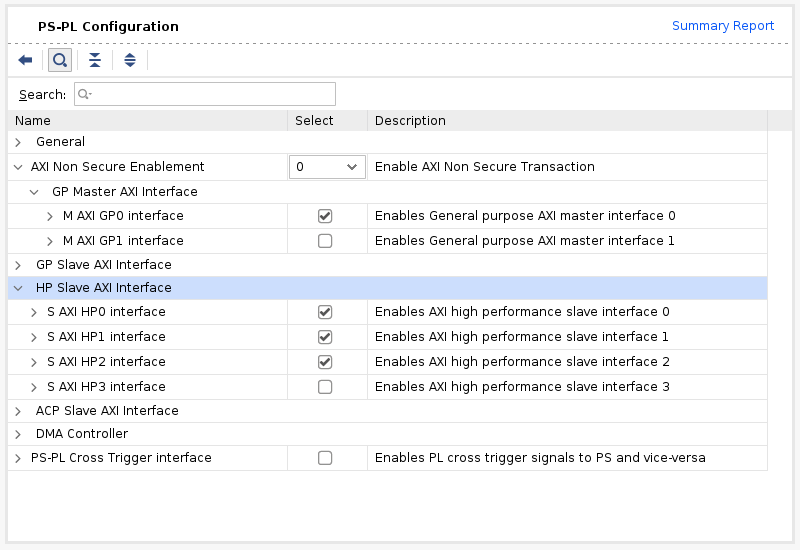Select M AXI GP1 interface label
Screen dimensions: 800x550
click(123, 240)
